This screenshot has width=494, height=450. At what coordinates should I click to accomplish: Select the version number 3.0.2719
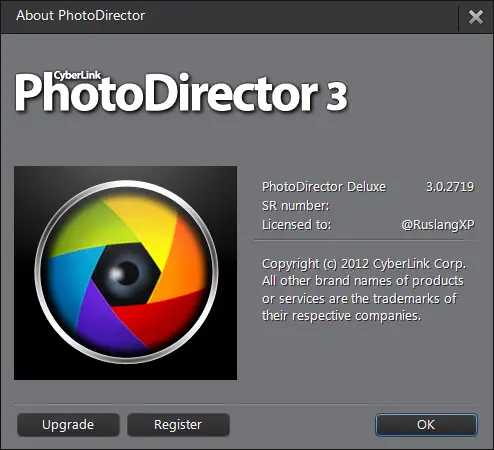[x=450, y=187]
